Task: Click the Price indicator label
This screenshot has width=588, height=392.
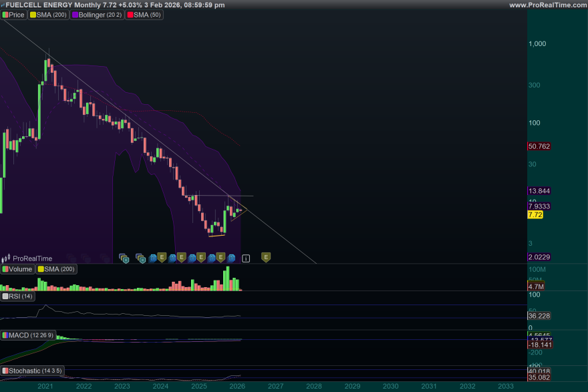Action: click(14, 14)
